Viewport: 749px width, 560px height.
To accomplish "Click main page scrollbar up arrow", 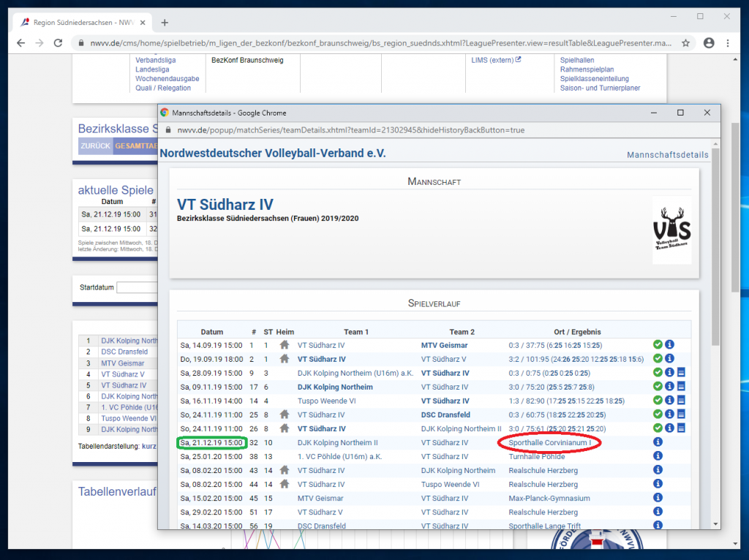I will coord(734,59).
